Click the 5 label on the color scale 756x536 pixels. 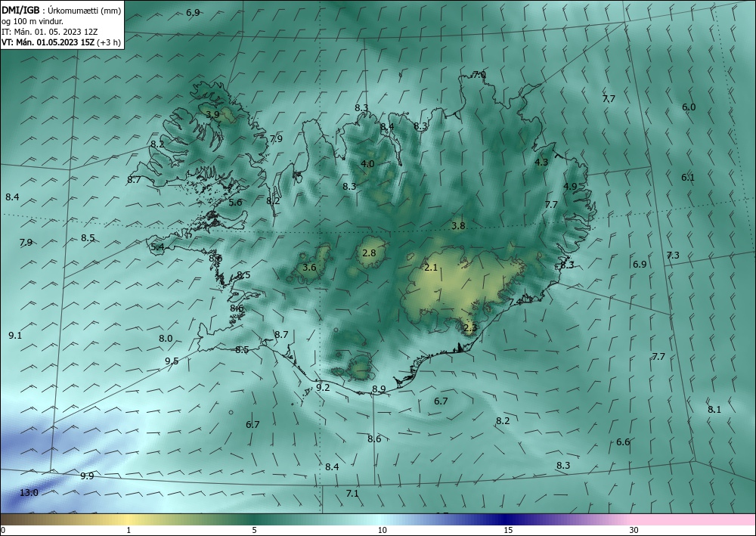click(x=254, y=530)
